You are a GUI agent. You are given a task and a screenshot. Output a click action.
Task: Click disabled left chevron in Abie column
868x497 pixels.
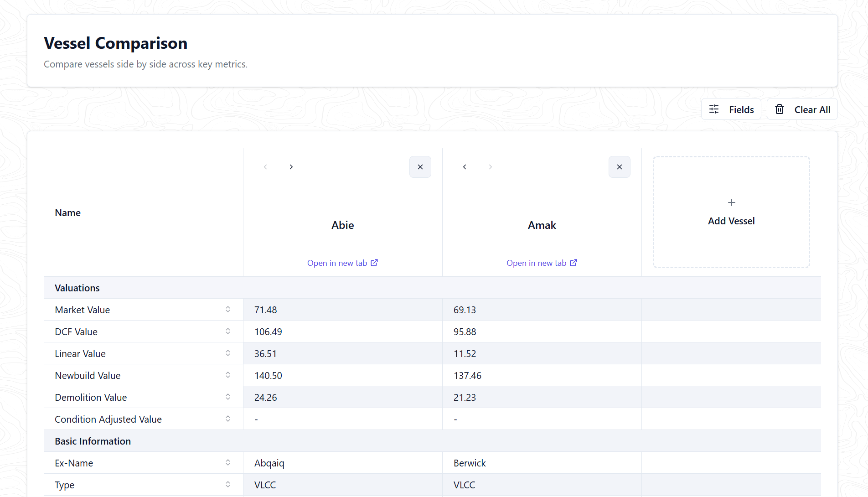[x=265, y=167]
